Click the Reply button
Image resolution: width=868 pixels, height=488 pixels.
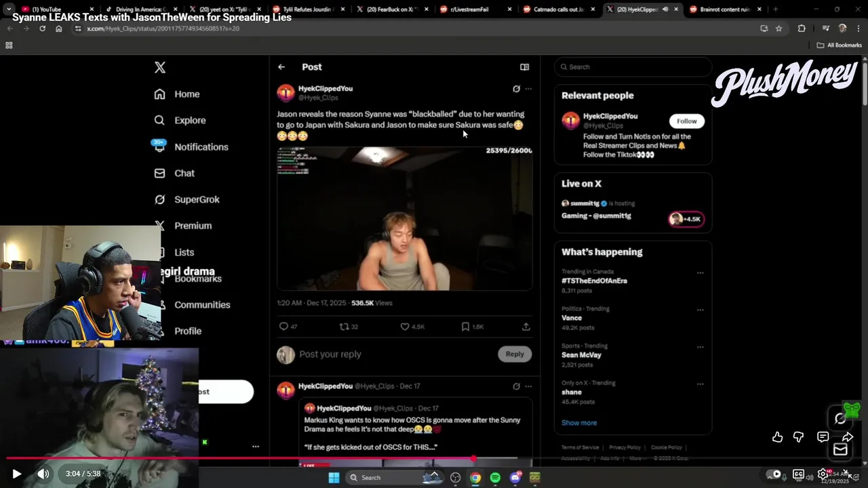(x=515, y=354)
